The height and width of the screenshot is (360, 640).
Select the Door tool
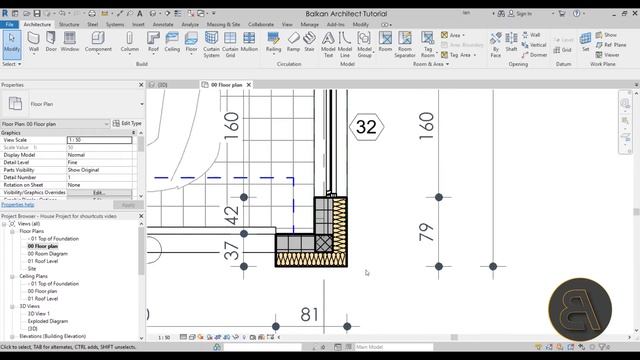coord(51,42)
